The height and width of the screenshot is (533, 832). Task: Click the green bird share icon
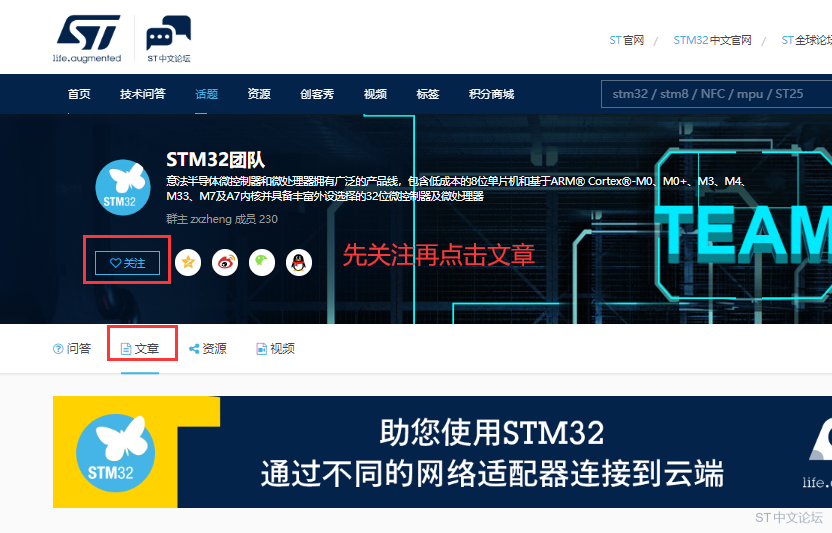262,262
